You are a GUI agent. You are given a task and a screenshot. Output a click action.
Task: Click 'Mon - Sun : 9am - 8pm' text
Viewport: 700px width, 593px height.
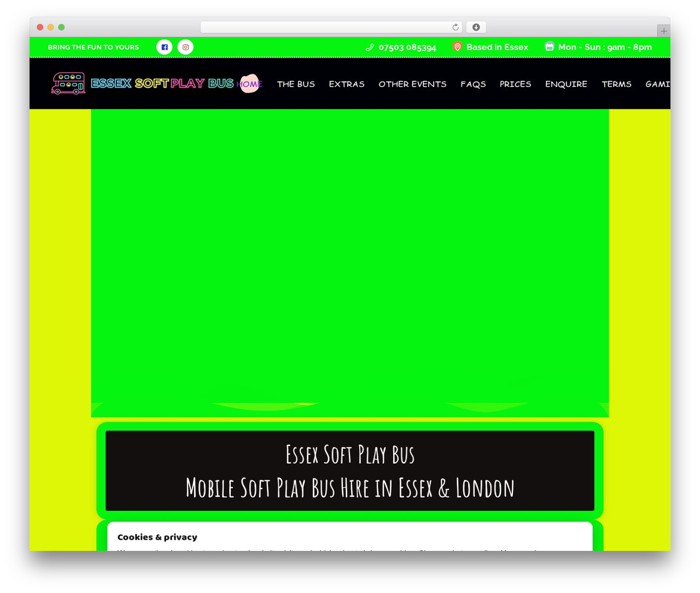[x=605, y=47]
